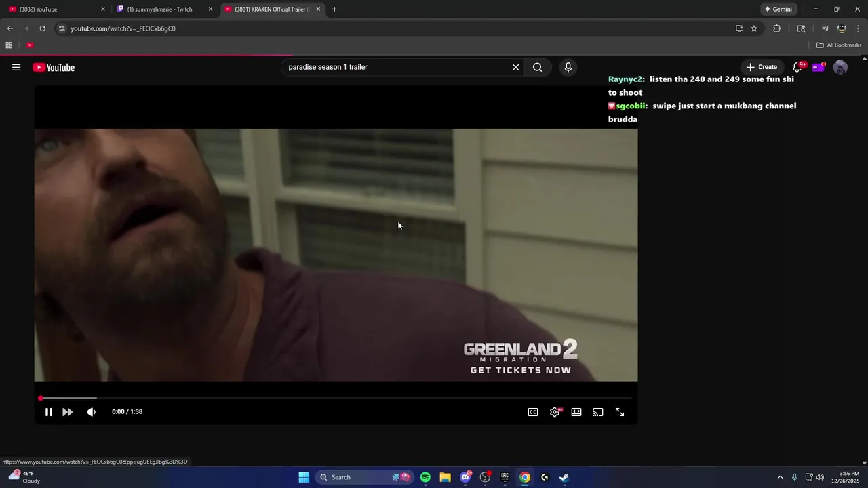Switch the player to theater mode
The width and height of the screenshot is (868, 488).
(576, 412)
